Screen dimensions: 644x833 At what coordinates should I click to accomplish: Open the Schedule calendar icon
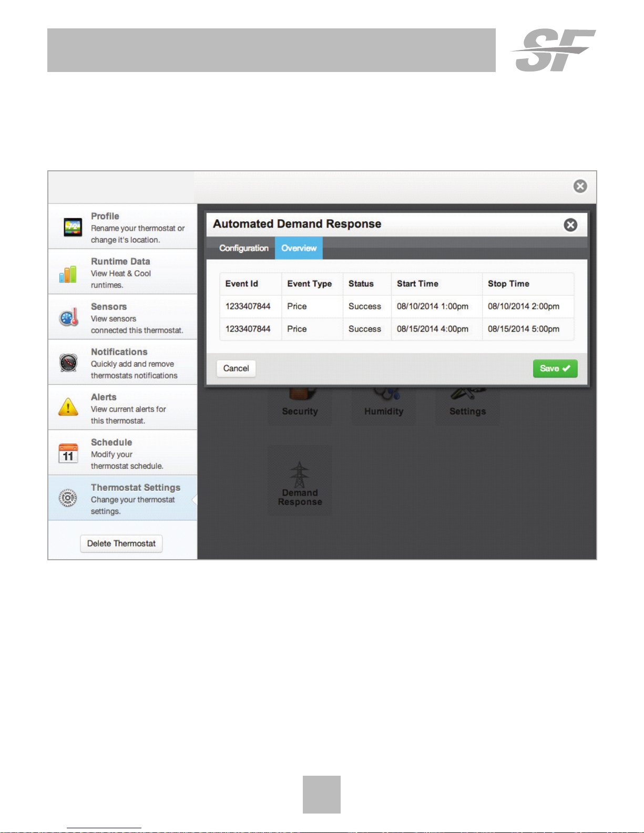click(x=68, y=453)
